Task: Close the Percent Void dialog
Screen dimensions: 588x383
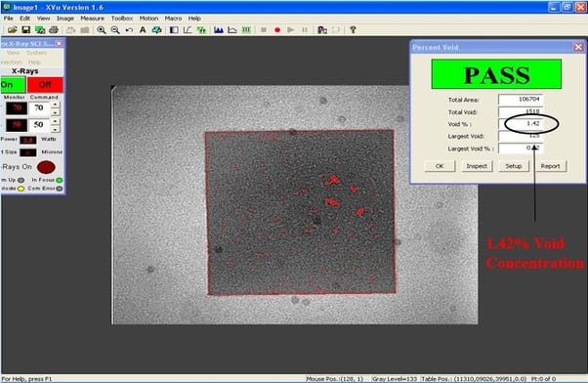Action: click(578, 47)
